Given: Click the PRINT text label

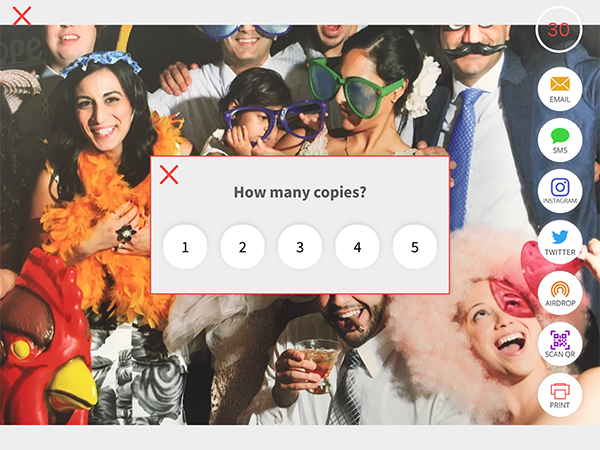Looking at the screenshot, I should pos(560,405).
